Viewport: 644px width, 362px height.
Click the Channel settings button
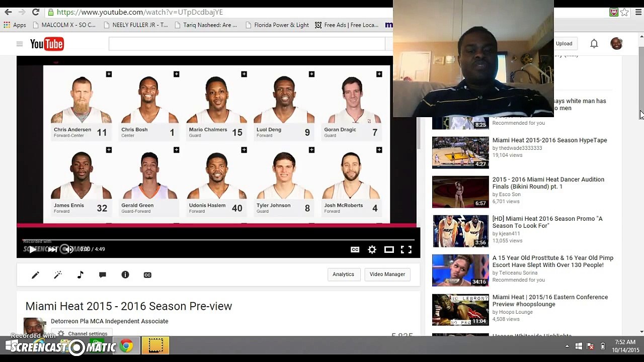coord(83,334)
